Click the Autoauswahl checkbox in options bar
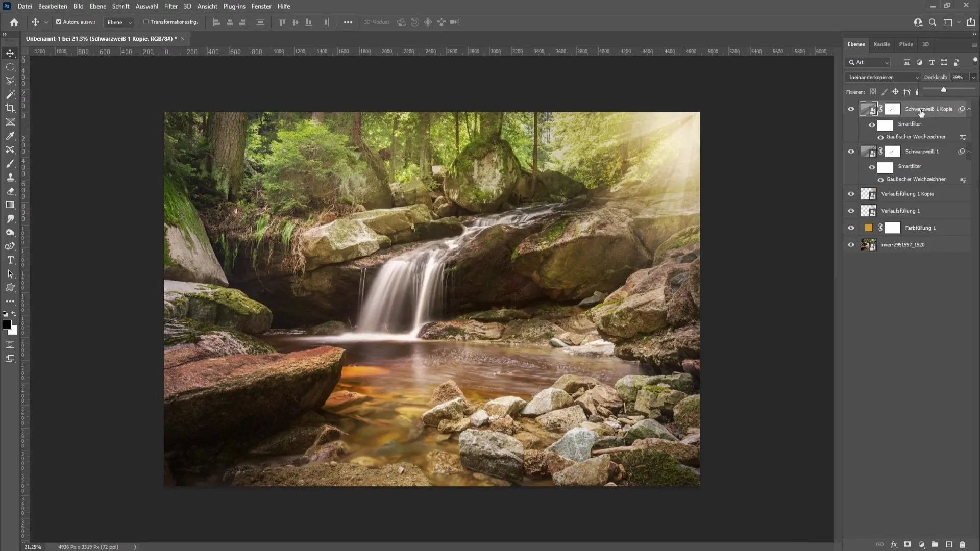The image size is (980, 551). tap(59, 22)
